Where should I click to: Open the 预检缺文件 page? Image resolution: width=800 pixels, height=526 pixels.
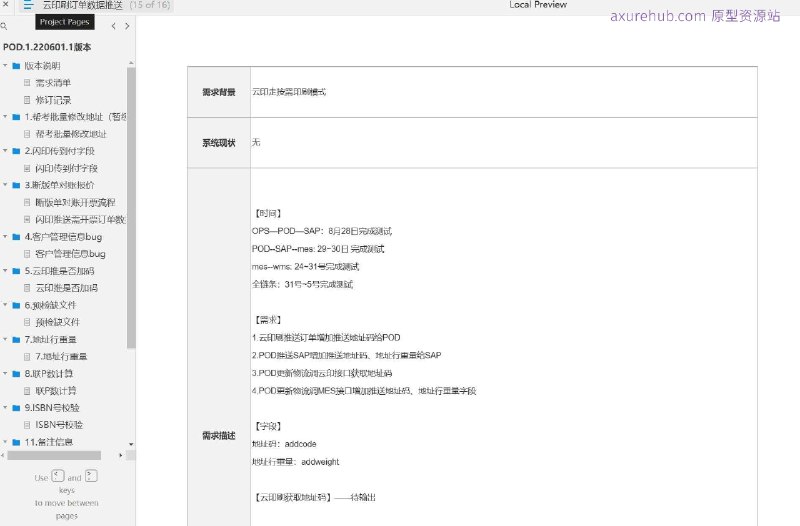pos(58,322)
